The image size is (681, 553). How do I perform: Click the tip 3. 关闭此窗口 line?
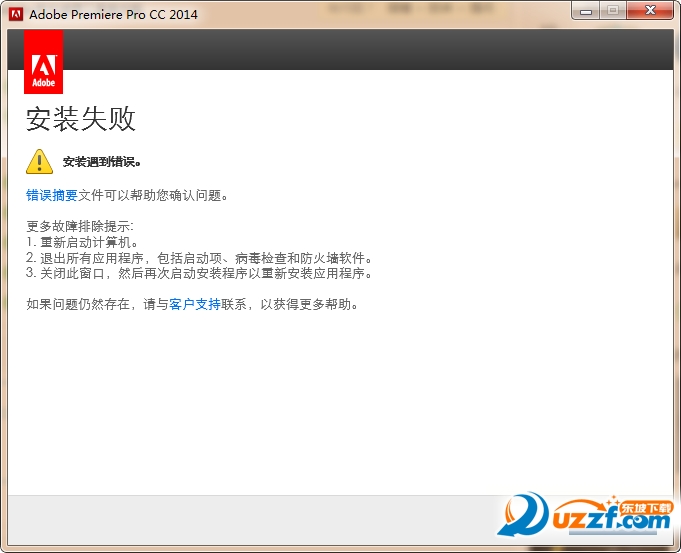coord(199,273)
